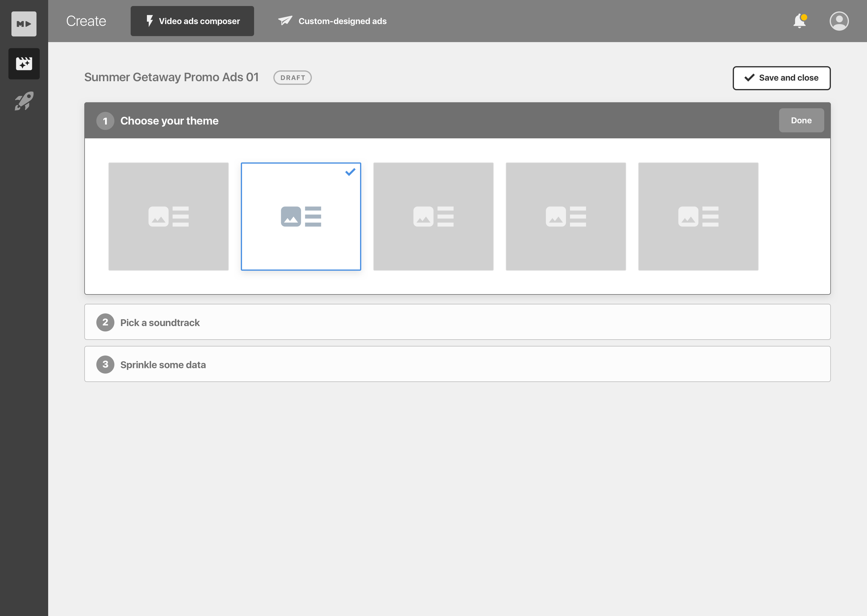
Task: Click the checkmark in Save and close
Action: (x=749, y=78)
